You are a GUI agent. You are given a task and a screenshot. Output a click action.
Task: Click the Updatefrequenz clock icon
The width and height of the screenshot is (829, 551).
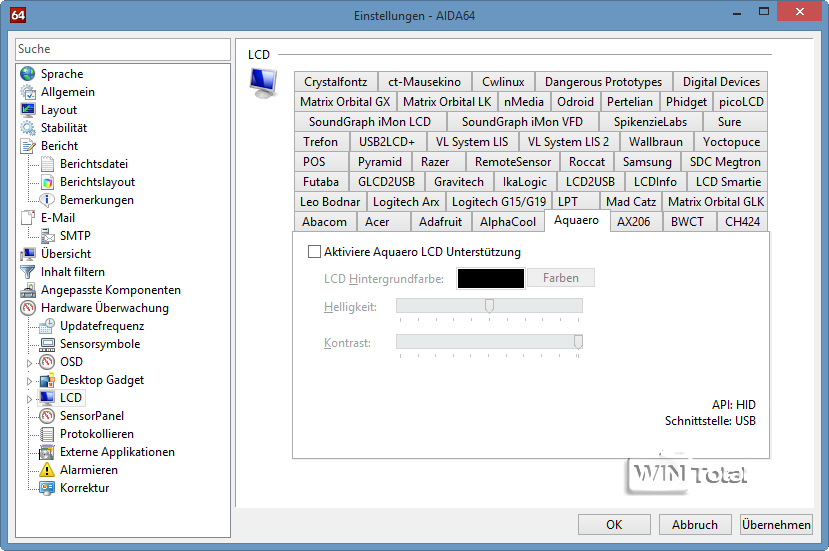click(x=47, y=326)
